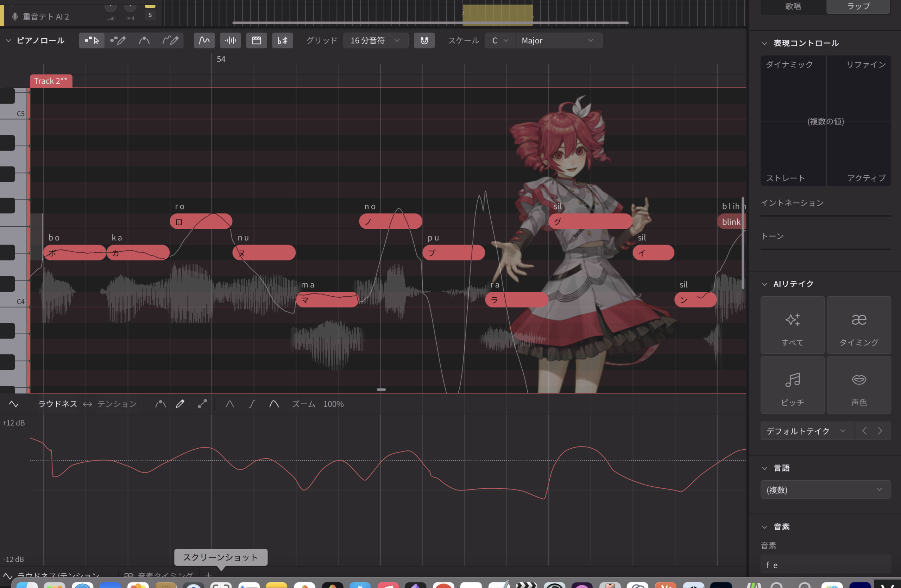
Task: Toggle the flat-sharp scale highlight button
Action: click(x=282, y=40)
